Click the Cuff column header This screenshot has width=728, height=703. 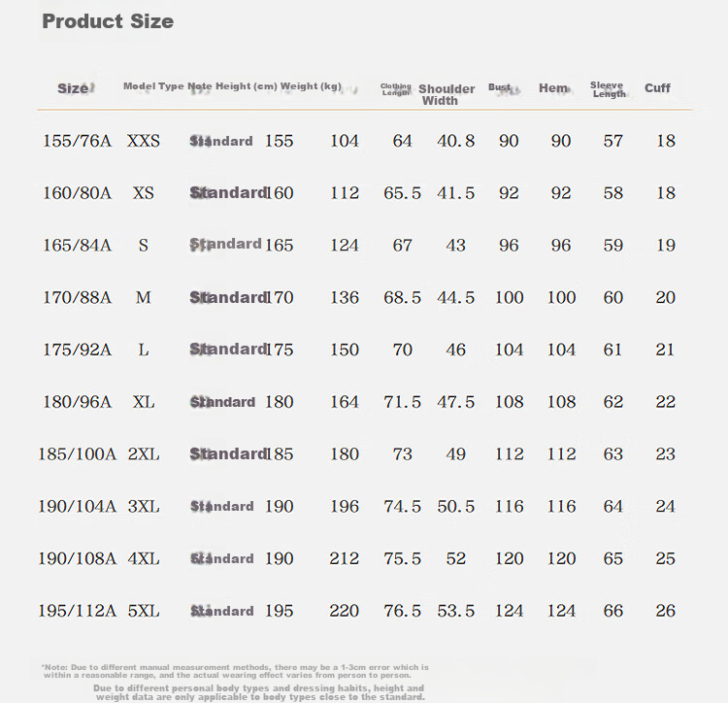pos(657,87)
